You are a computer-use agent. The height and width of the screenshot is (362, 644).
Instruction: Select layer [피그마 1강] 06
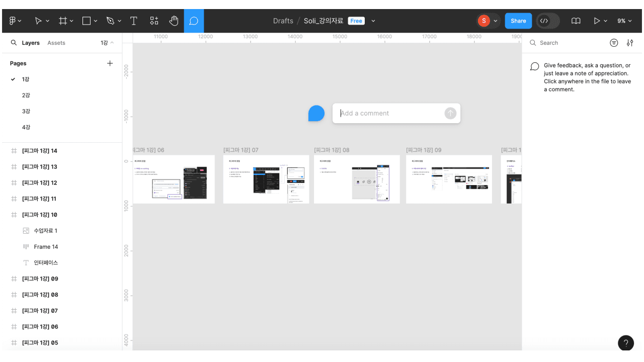[x=62, y=327]
